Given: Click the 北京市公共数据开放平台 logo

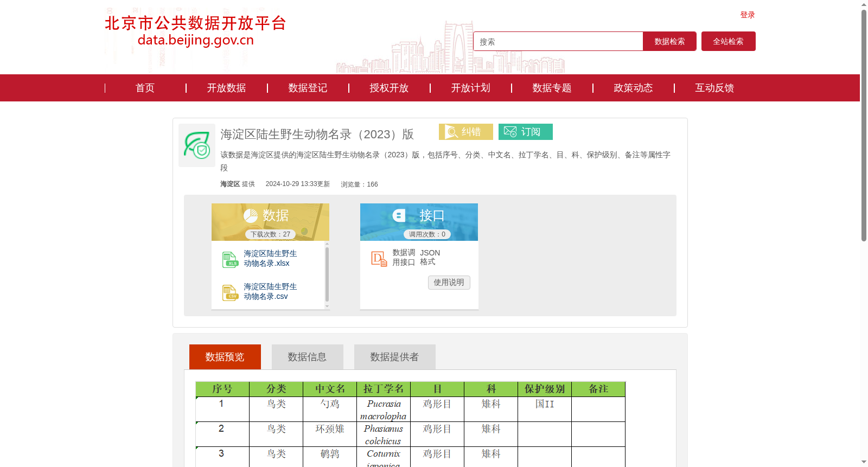Looking at the screenshot, I should click(x=195, y=31).
